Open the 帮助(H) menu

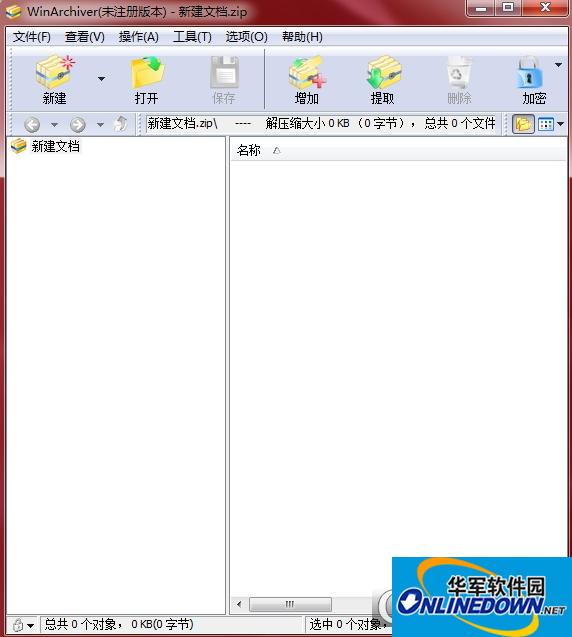[x=302, y=37]
